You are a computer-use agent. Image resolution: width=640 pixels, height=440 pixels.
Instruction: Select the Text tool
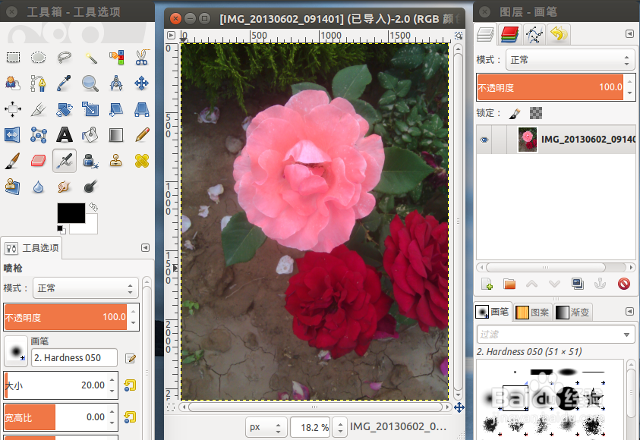64,135
